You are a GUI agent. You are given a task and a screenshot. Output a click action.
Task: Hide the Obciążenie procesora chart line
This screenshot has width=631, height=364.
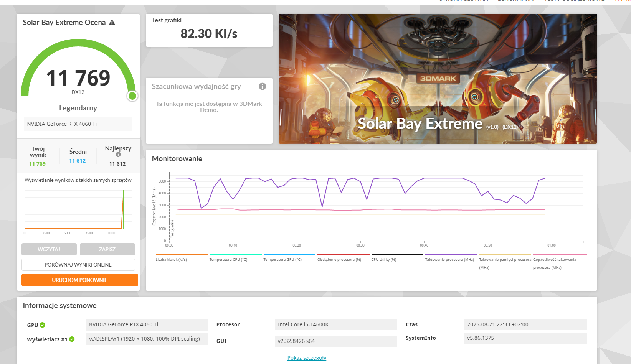point(339,259)
